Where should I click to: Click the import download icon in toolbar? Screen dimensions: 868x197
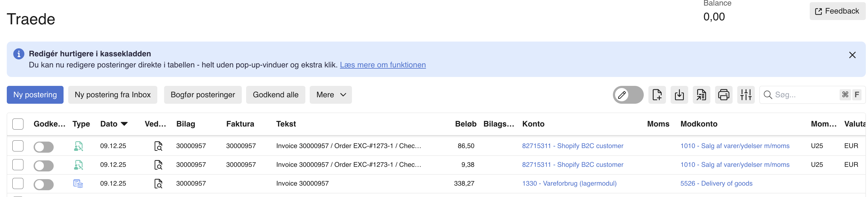click(679, 95)
